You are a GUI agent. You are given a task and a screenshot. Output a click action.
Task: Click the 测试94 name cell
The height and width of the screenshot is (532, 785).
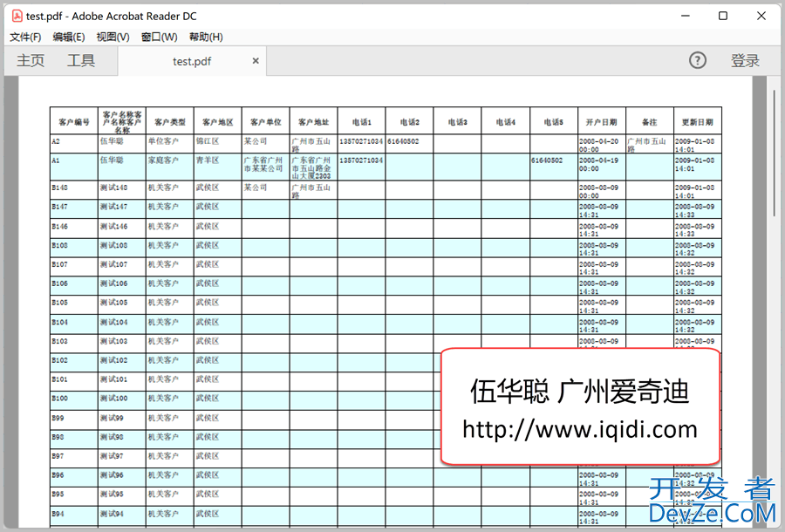[x=122, y=515]
